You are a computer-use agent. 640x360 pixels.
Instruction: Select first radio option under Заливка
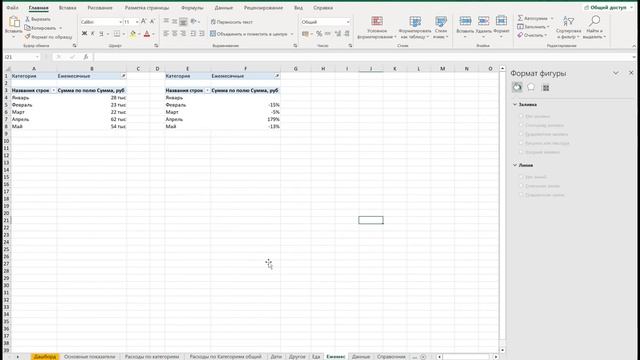point(521,116)
